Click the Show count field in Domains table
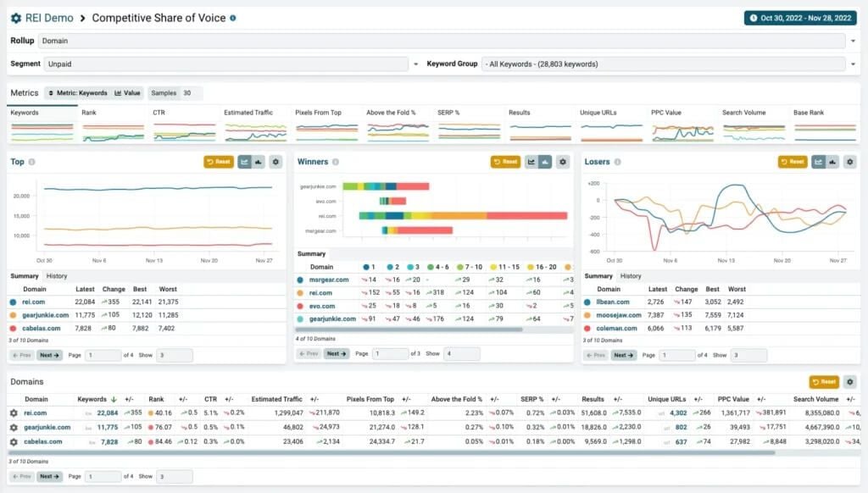The height and width of the screenshot is (493, 868). point(175,476)
